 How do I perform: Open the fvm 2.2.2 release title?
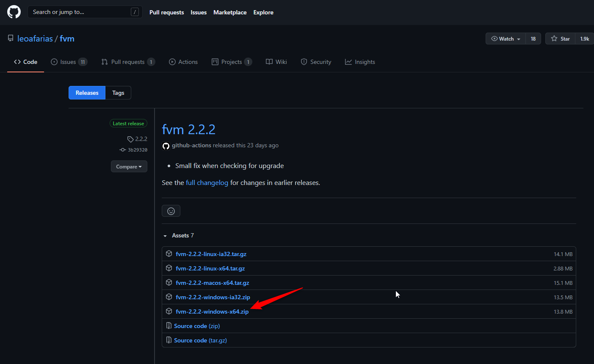coord(189,129)
